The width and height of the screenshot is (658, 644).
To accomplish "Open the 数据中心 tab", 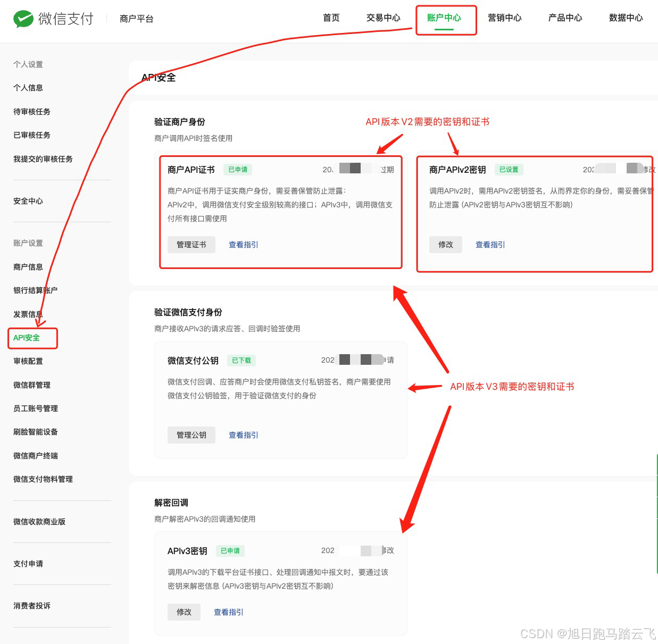I will 626,18.
